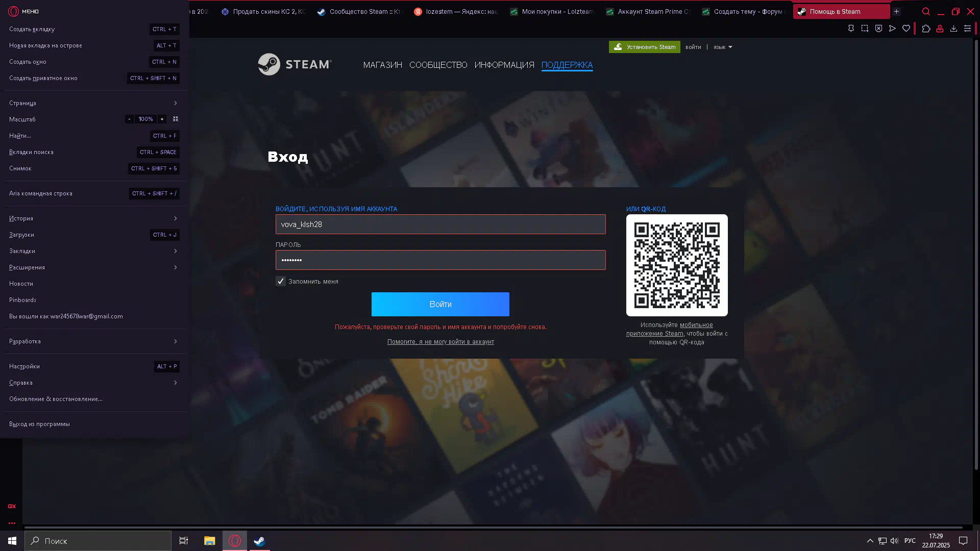Toggle the Запомнить меня checkbox
Screen dimensions: 980x551
281,281
